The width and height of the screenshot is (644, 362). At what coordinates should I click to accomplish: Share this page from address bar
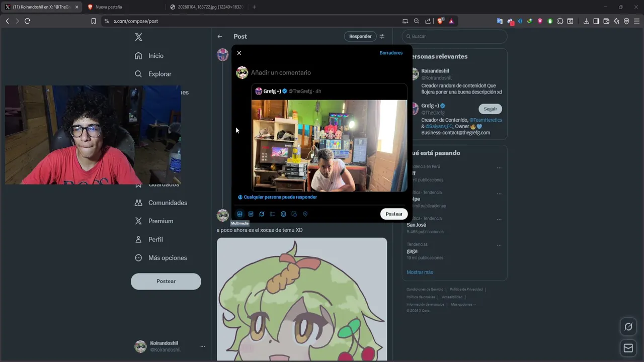pyautogui.click(x=428, y=21)
